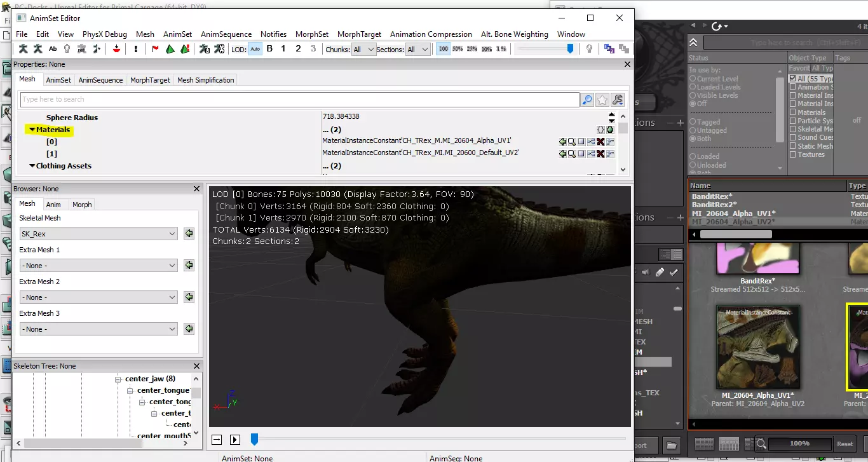Select the 'Tagged' radio button
The image size is (868, 462).
point(693,122)
